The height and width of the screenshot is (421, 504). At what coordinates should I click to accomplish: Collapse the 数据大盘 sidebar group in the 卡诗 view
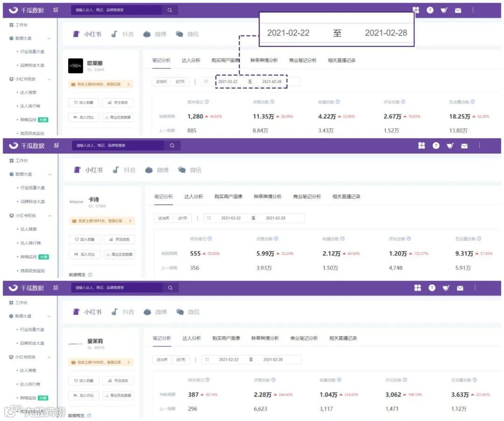[x=50, y=175]
